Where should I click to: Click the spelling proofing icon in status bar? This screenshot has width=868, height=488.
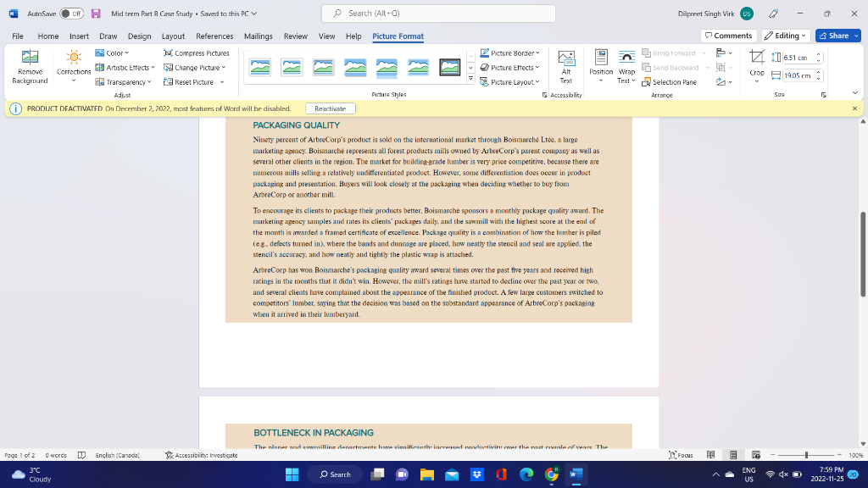[x=81, y=455]
